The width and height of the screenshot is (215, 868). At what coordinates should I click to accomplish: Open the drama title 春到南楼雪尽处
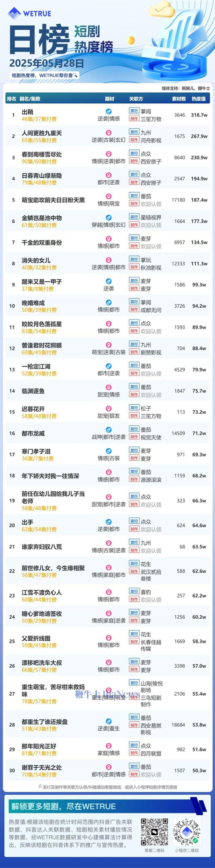[x=41, y=154]
